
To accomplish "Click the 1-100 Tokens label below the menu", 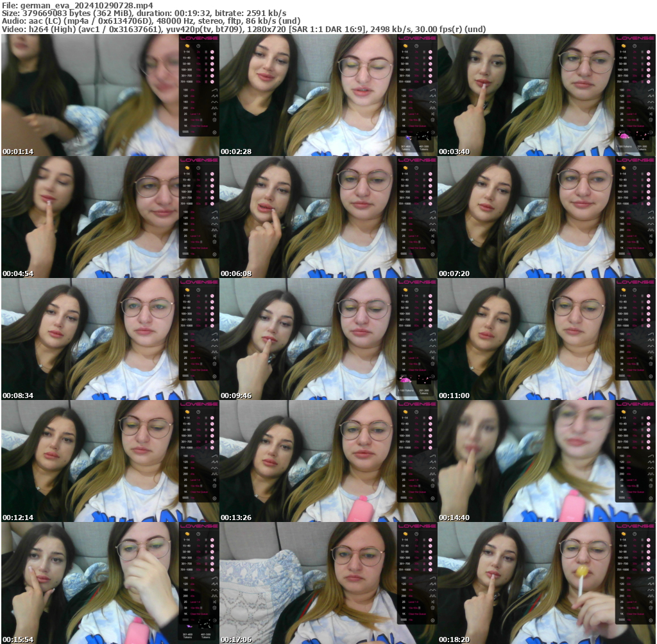I will click(x=624, y=146).
